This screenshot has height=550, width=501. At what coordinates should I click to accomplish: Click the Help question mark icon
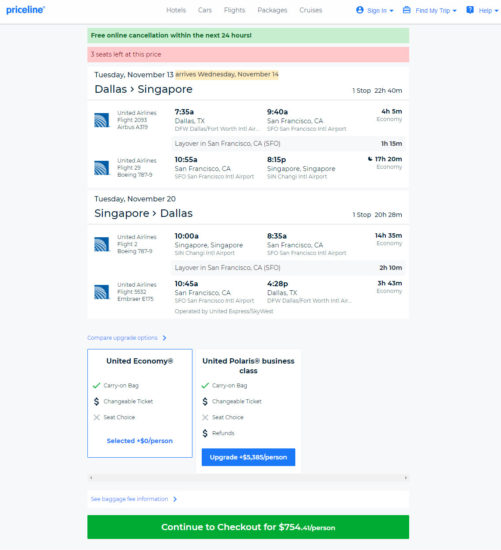pos(470,10)
